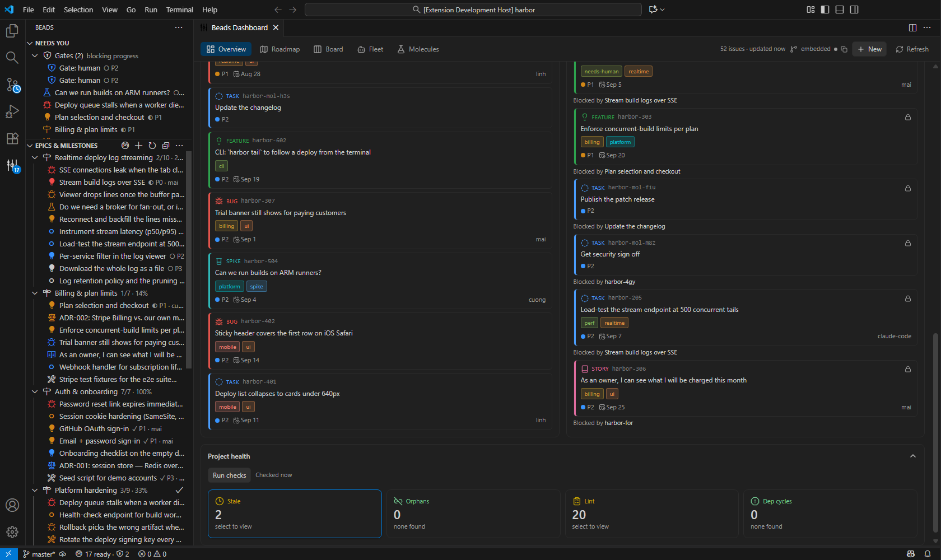Click the copy icon next to embedded

tap(844, 49)
